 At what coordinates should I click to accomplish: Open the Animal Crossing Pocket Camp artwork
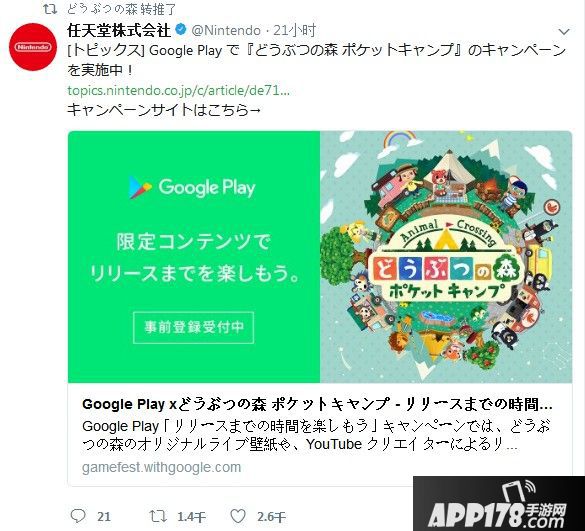[x=446, y=257]
